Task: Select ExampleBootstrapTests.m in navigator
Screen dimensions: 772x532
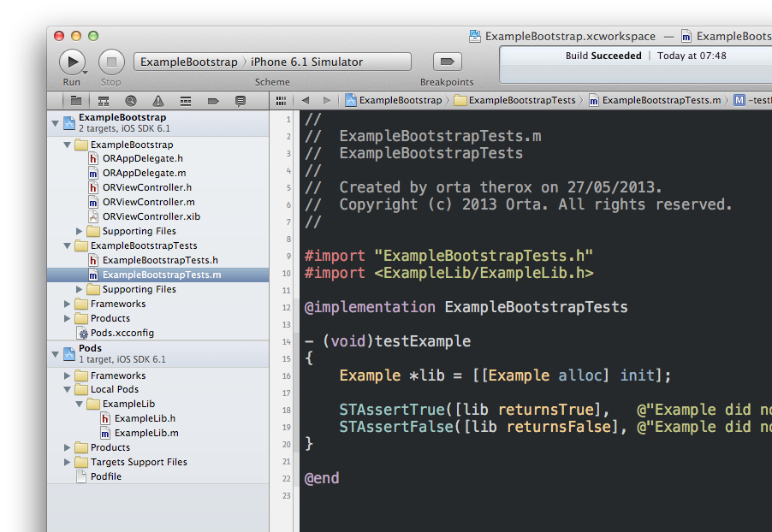Action: (157, 275)
